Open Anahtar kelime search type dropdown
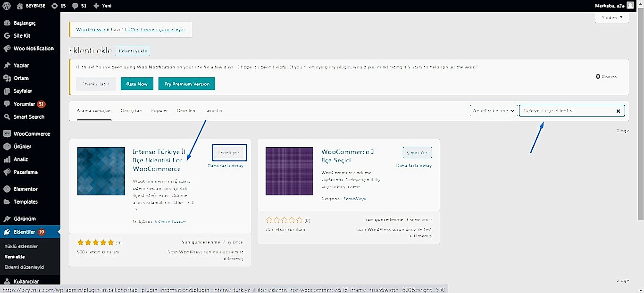The height and width of the screenshot is (293, 644). (493, 110)
